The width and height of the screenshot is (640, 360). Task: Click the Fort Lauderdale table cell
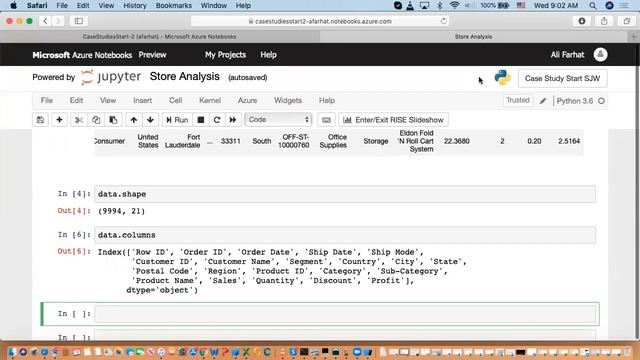click(182, 141)
